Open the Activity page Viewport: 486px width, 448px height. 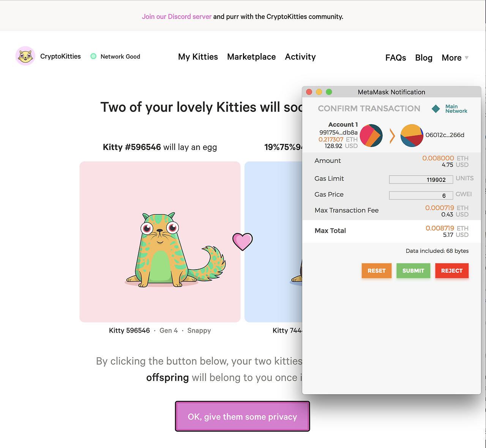click(x=300, y=57)
